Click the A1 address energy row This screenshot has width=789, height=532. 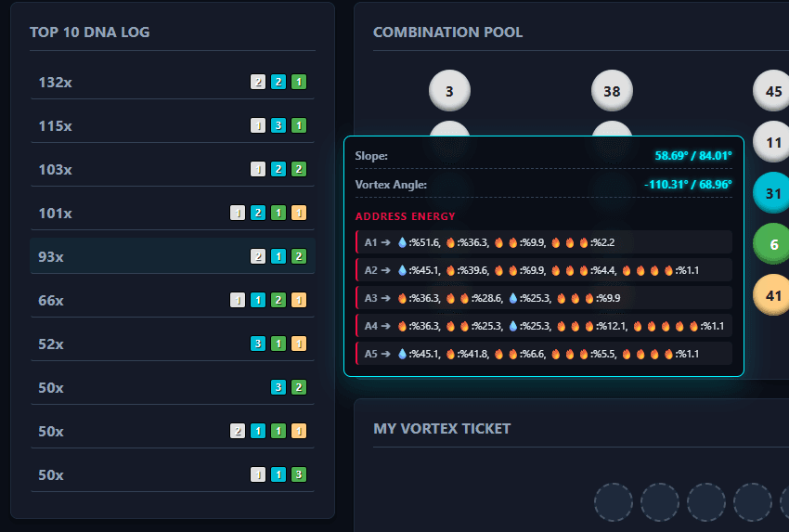tap(544, 242)
